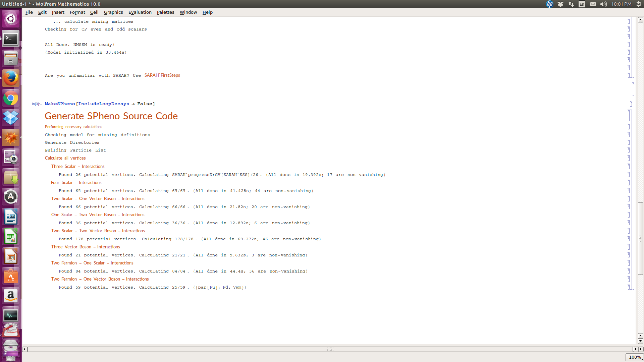
Task: Launch the Amazon shortcut in the dock
Action: (x=11, y=296)
